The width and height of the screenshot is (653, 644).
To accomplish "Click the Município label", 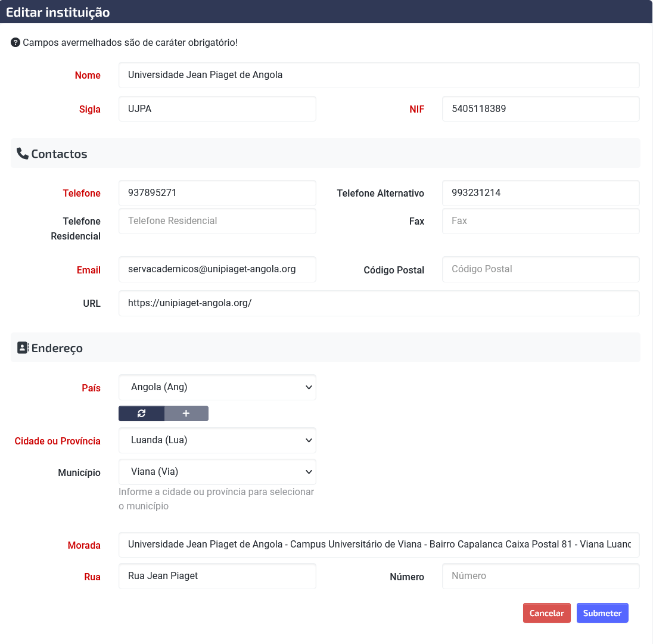I will click(x=79, y=473).
